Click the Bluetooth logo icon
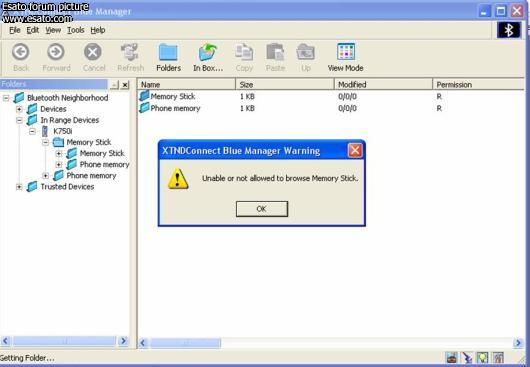This screenshot has height=367, width=530. (x=509, y=30)
